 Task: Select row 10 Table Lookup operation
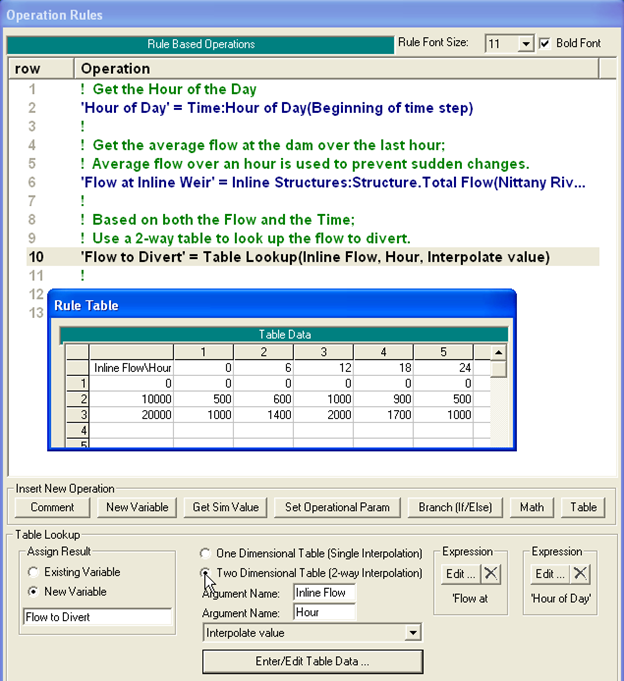click(x=315, y=257)
